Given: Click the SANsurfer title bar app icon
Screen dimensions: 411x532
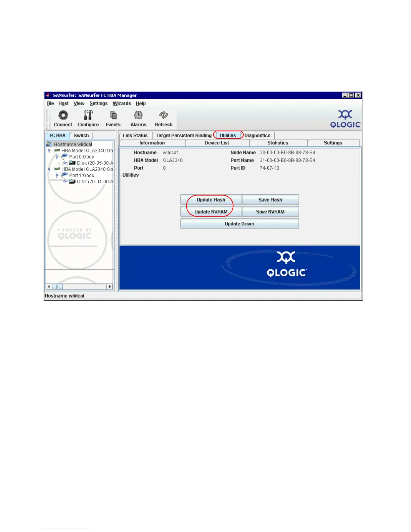Looking at the screenshot, I should click(48, 95).
